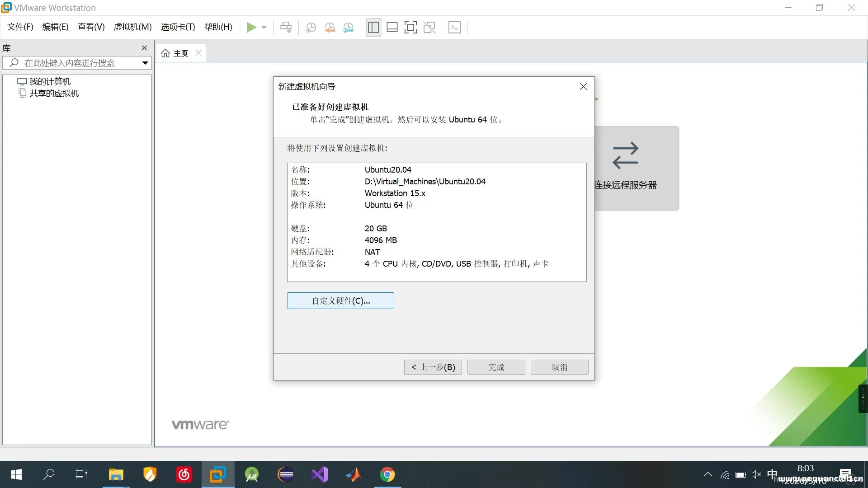Toggle the thumbnail bar icon
The height and width of the screenshot is (488, 868).
[392, 27]
